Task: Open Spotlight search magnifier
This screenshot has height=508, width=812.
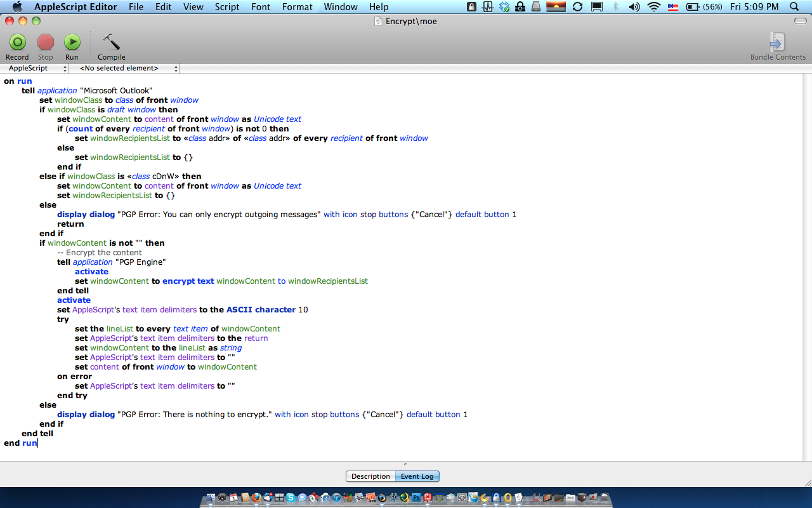Action: [795, 7]
